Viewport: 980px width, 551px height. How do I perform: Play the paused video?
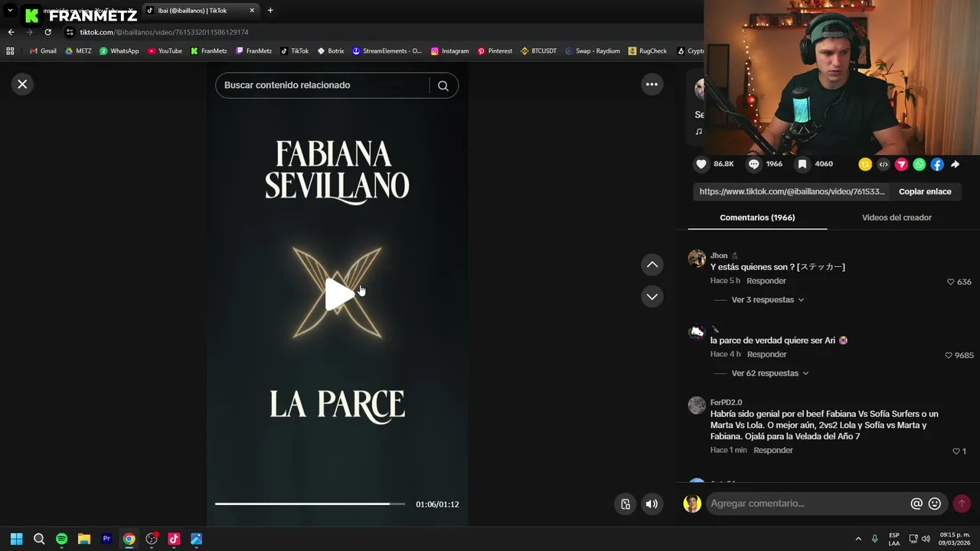pos(338,294)
